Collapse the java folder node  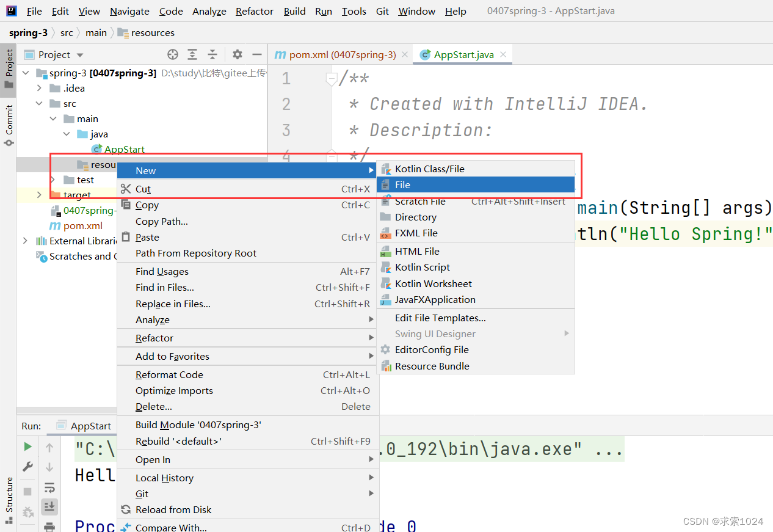pos(67,134)
